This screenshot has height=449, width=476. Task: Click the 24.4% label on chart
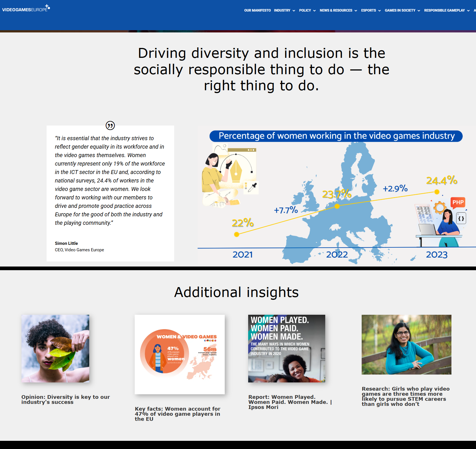(442, 181)
